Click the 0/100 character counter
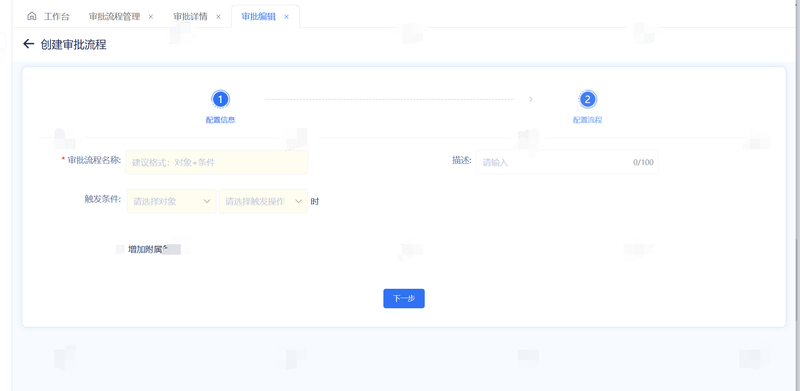Viewport: 800px width, 391px height. [643, 162]
